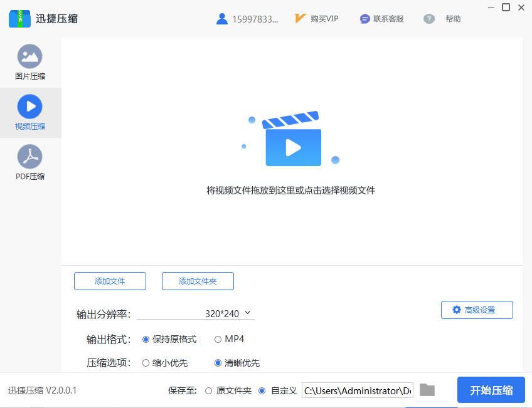Click the 压缩选项 label
532x408 pixels.
(x=109, y=363)
